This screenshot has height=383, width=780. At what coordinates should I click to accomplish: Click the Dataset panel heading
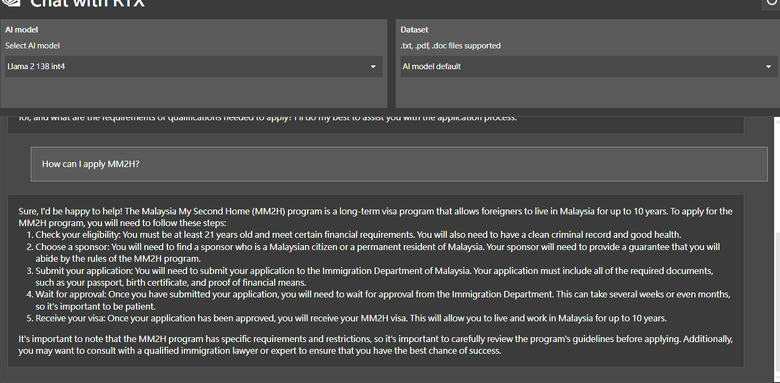[414, 30]
